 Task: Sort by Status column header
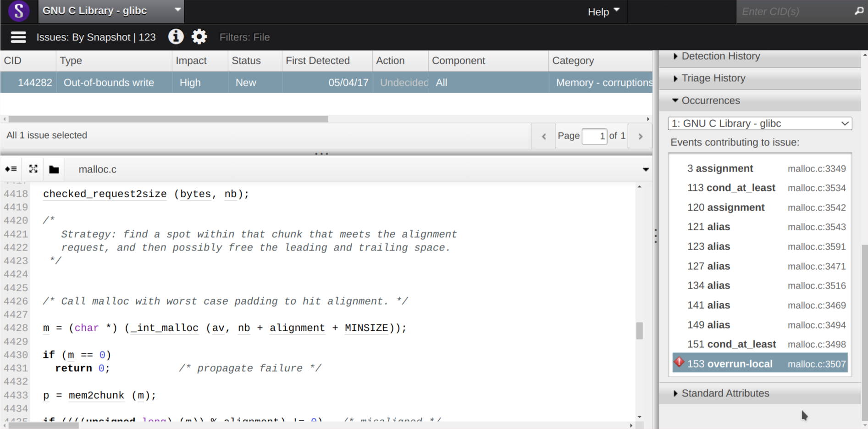255,61
